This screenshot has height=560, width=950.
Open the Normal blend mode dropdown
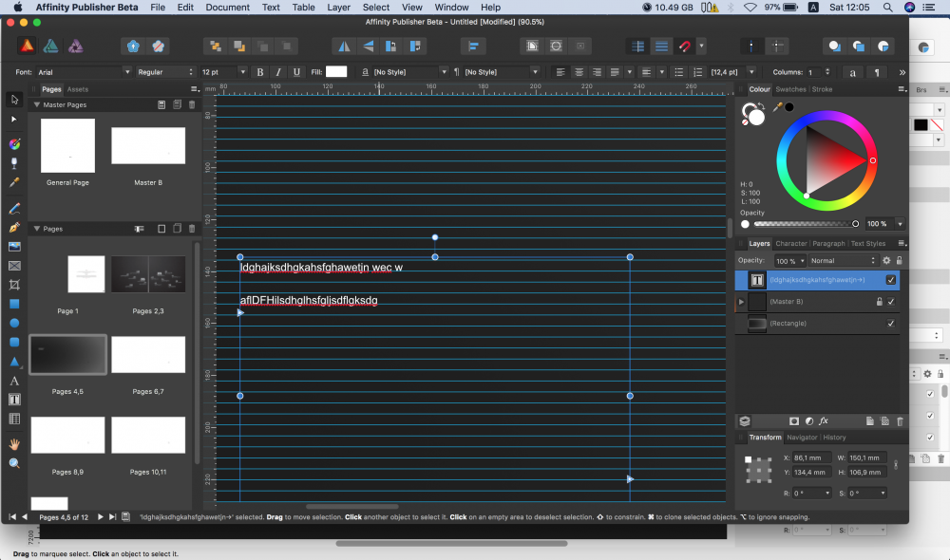843,260
